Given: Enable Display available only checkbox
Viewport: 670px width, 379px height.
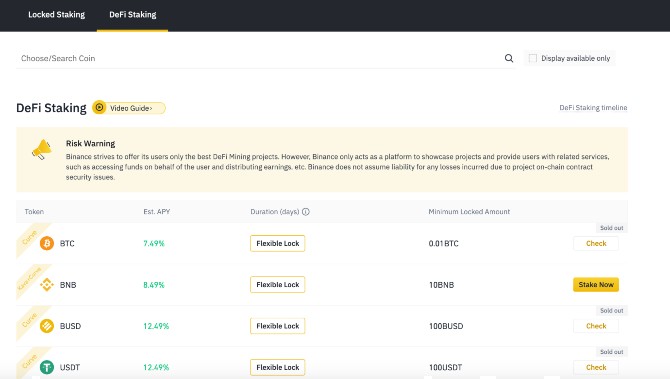Looking at the screenshot, I should tap(532, 58).
